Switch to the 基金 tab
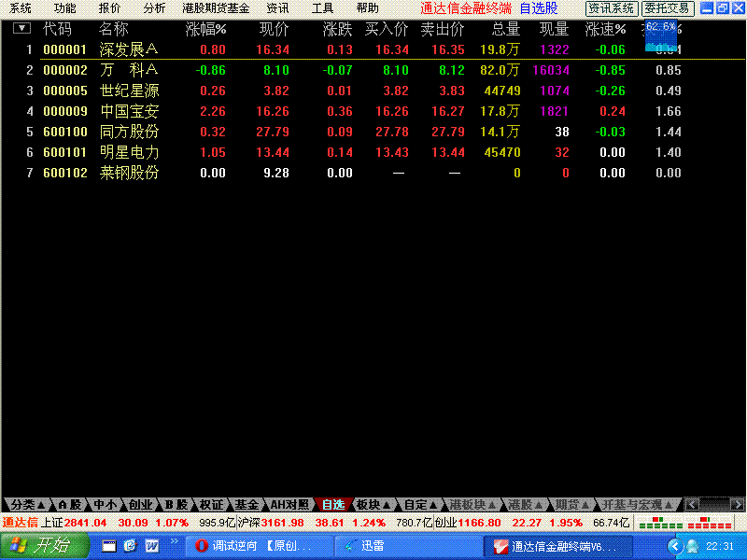 [x=247, y=504]
